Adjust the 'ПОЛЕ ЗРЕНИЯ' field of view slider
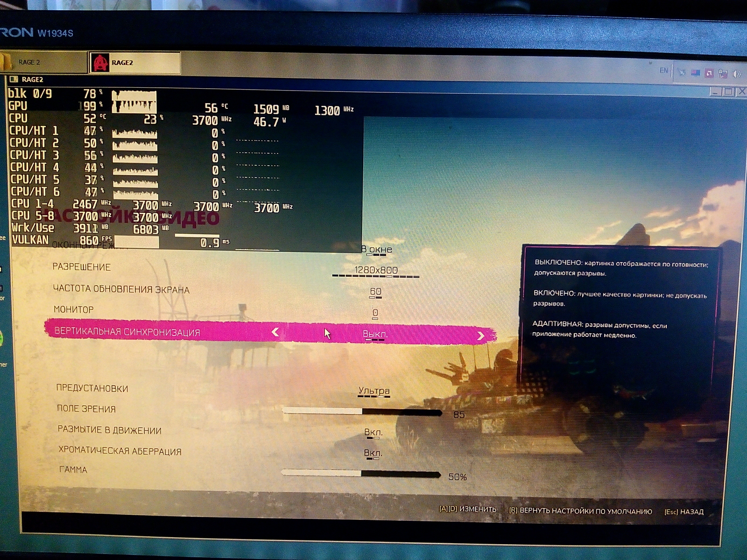 pyautogui.click(x=362, y=411)
